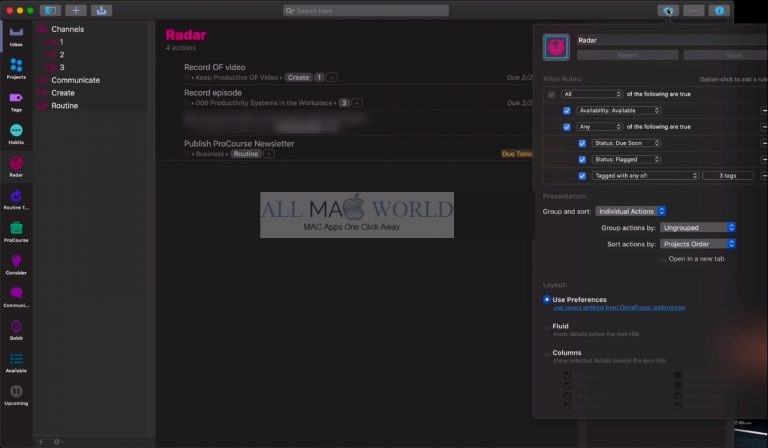This screenshot has width=768, height=448.
Task: Click the Routine tag on Publish ProCourse Newsletter
Action: click(245, 154)
